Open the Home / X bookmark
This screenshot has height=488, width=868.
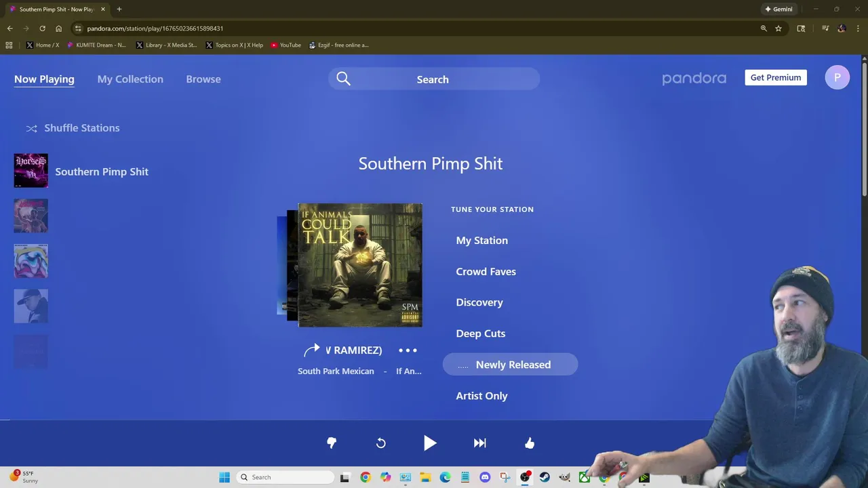[x=42, y=45]
